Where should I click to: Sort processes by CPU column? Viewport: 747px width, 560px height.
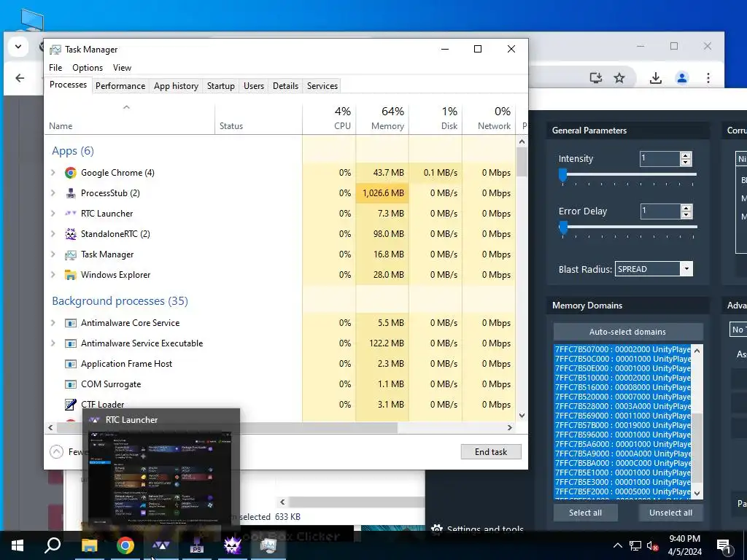[x=329, y=118]
